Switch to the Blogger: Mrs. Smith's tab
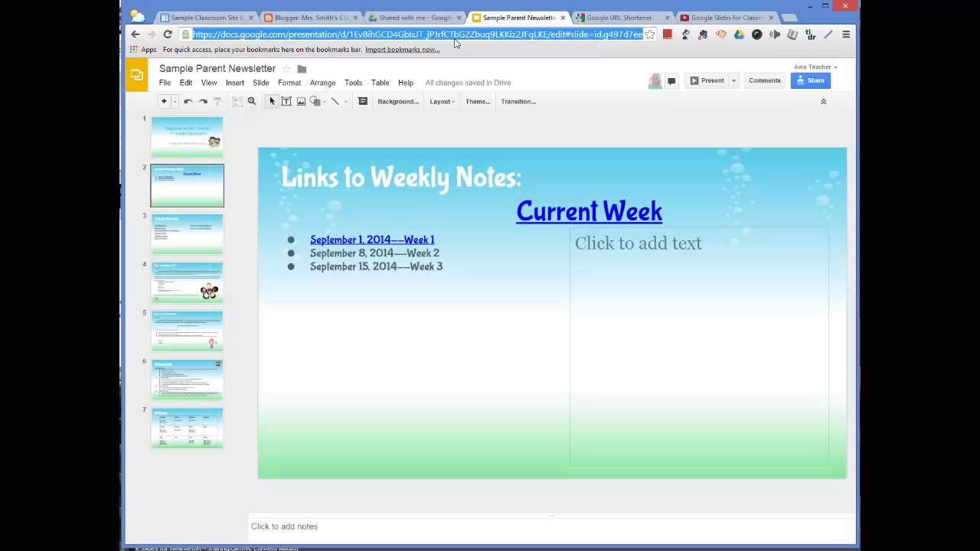 click(x=309, y=18)
